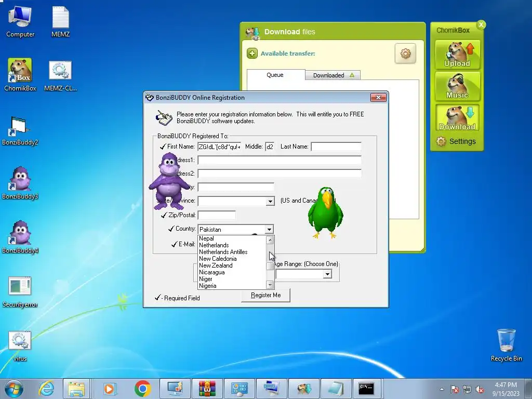Click the Zip/Postal input field
Screen dimensions: 532x399
click(x=217, y=215)
